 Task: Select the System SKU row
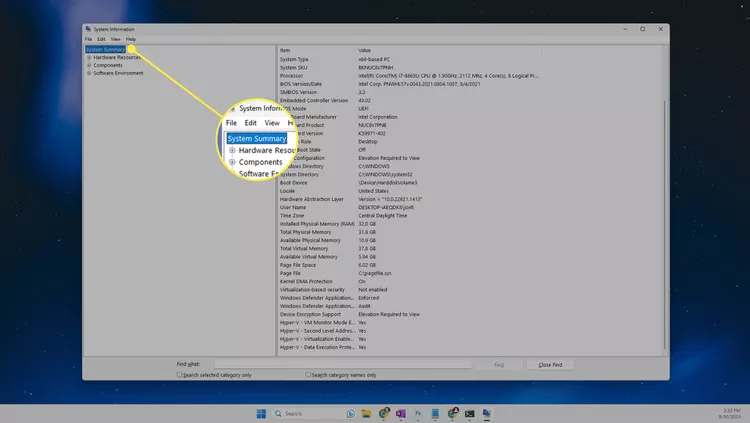coord(471,67)
